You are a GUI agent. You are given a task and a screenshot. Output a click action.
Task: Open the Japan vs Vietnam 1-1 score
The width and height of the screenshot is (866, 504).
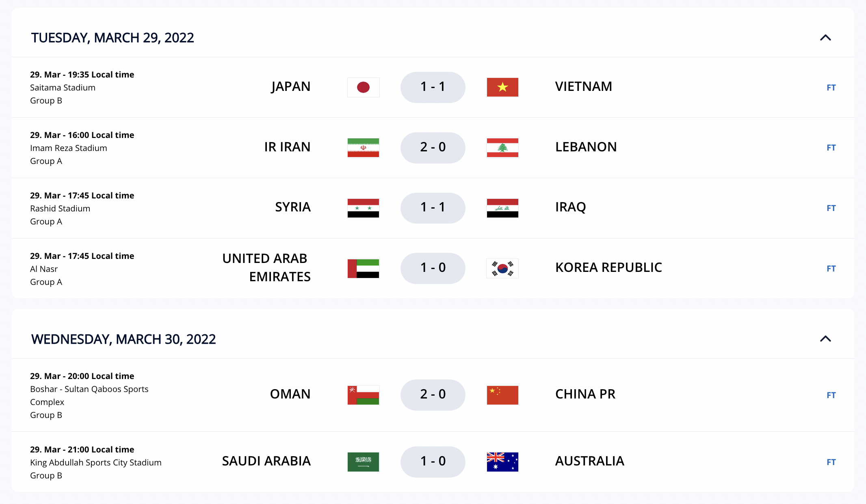point(433,87)
